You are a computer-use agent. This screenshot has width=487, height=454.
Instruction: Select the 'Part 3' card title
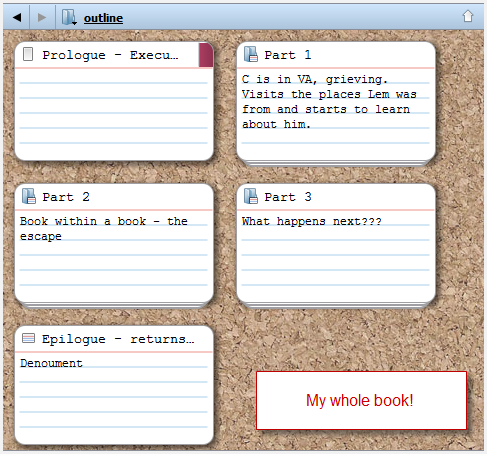288,197
